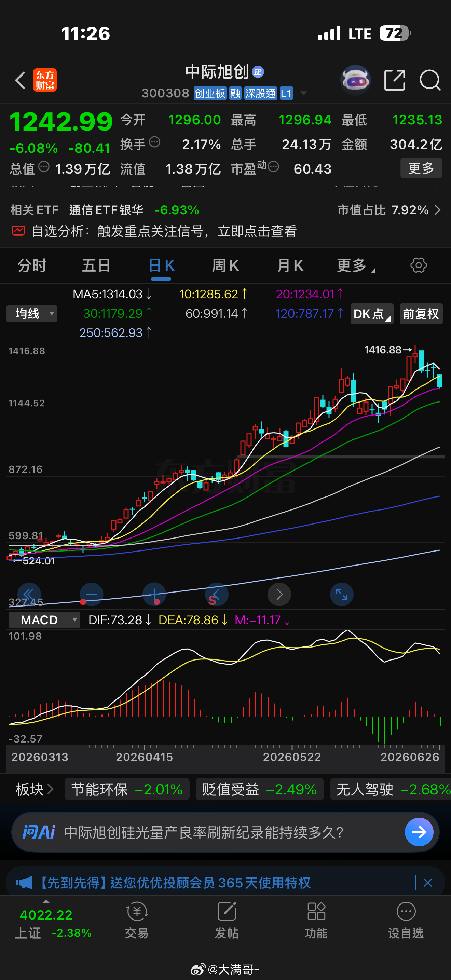Switch to the 五日 tab
Image resolution: width=451 pixels, height=980 pixels.
tap(96, 265)
